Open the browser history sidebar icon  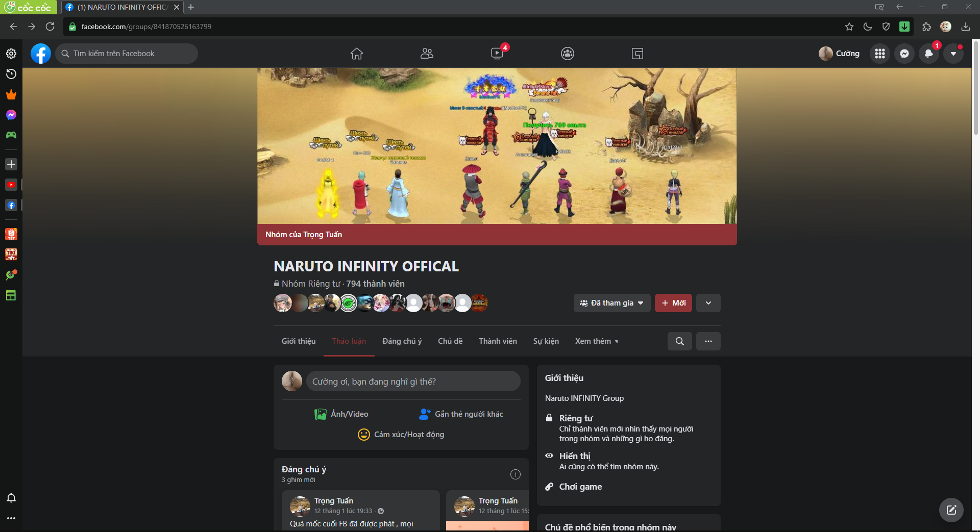click(11, 74)
